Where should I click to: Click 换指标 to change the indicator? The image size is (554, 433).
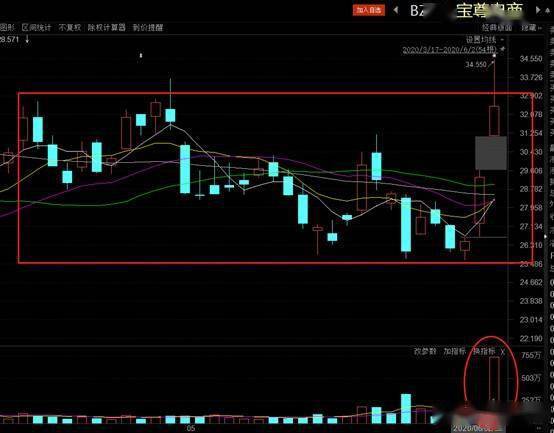pos(484,351)
